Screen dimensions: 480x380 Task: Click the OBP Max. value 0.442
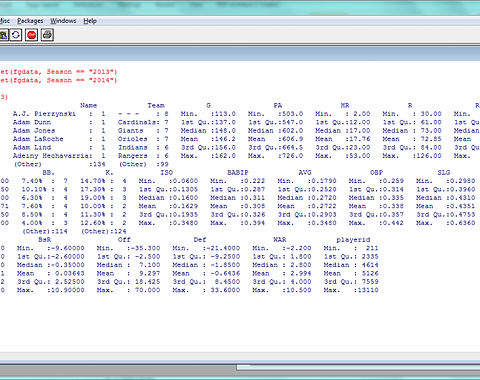(x=393, y=223)
